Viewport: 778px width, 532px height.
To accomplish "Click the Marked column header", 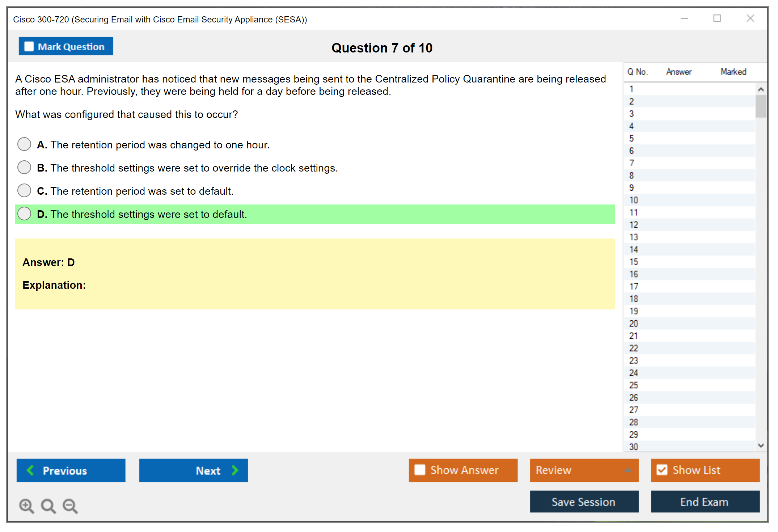I will click(x=733, y=72).
